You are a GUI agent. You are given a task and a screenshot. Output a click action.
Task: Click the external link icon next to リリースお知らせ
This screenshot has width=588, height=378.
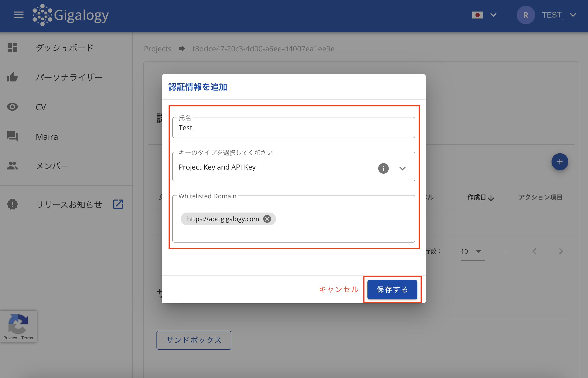tap(118, 204)
